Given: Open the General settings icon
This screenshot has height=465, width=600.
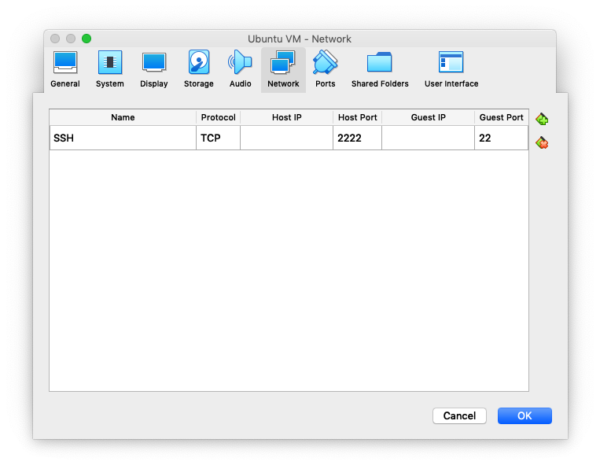Looking at the screenshot, I should [65, 70].
